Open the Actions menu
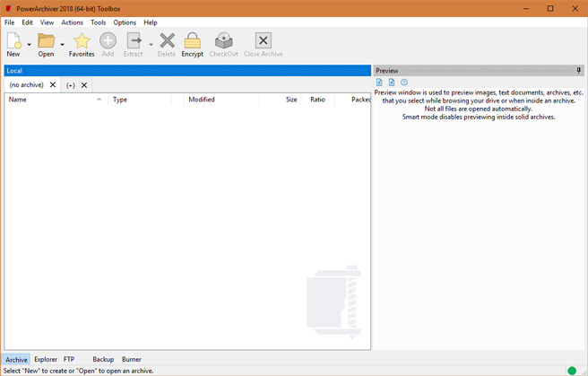Image resolution: width=588 pixels, height=376 pixels. click(73, 22)
